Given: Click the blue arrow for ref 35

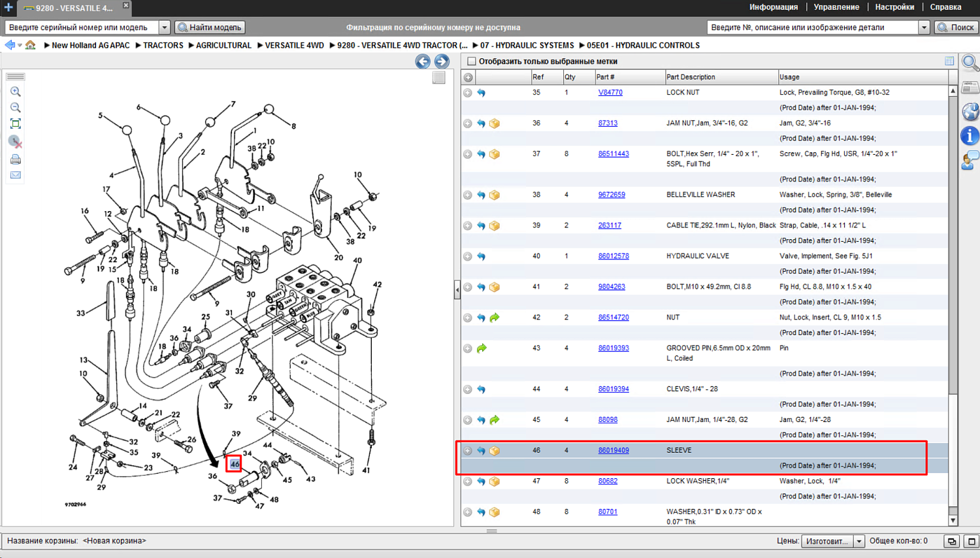Looking at the screenshot, I should (x=482, y=93).
